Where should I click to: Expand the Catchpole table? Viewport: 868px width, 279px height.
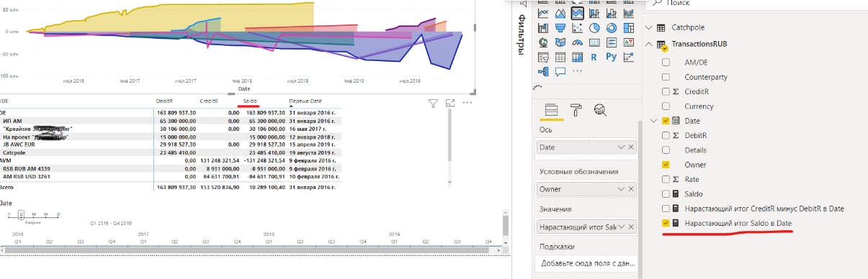(649, 27)
